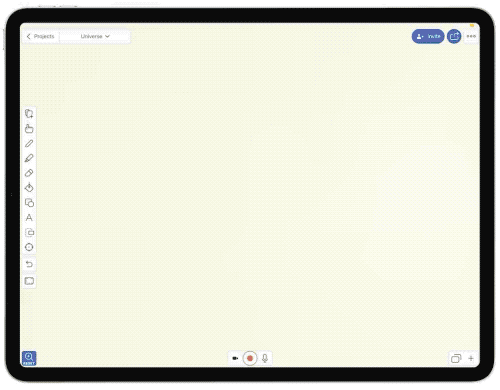Viewport: 500px width, 390px height.
Task: Click the undo arrow
Action: [x=29, y=264]
